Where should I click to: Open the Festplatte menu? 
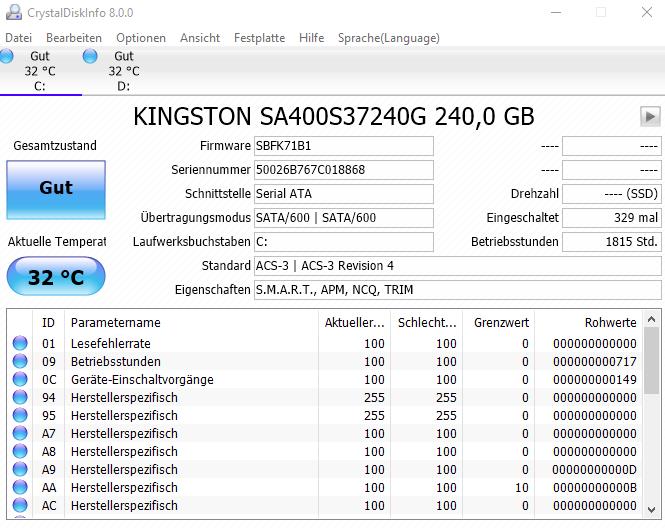(259, 38)
